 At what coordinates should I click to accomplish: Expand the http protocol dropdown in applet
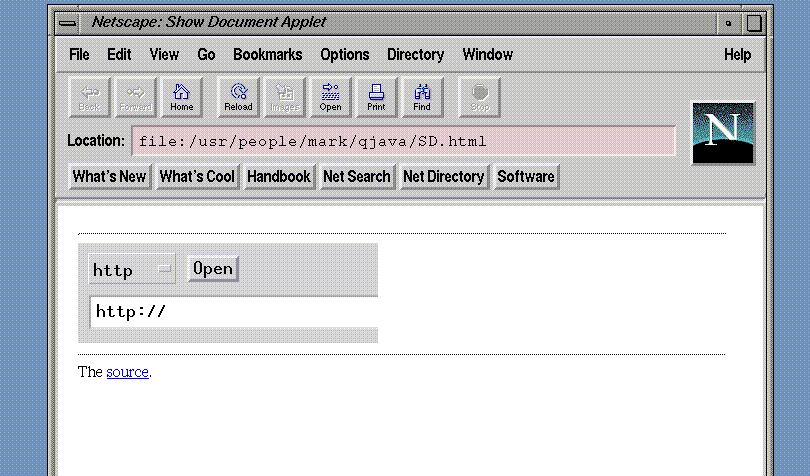132,269
